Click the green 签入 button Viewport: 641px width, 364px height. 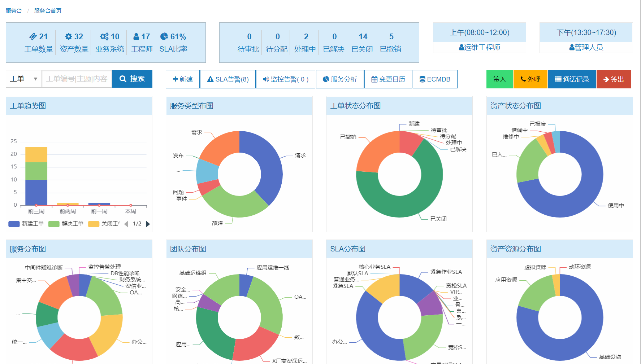click(499, 79)
